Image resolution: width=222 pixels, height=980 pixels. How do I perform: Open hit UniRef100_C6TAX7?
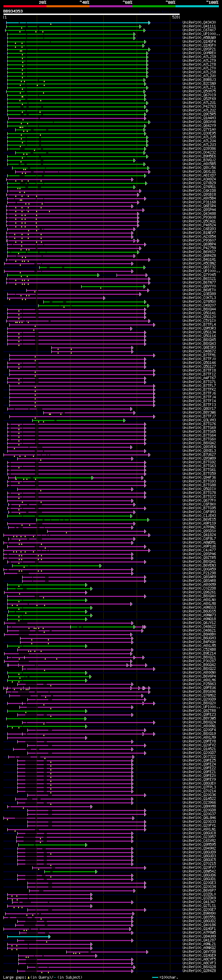(199, 31)
